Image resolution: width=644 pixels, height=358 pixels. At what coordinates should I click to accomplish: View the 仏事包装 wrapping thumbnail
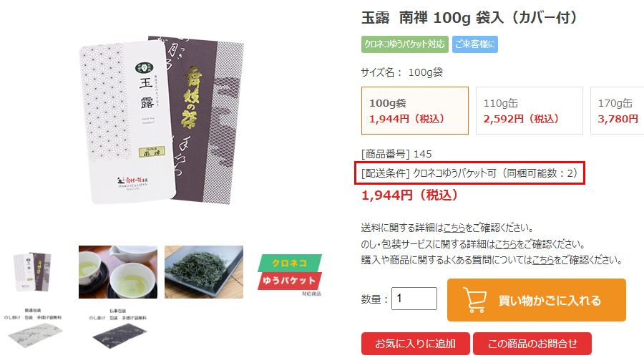(x=118, y=329)
